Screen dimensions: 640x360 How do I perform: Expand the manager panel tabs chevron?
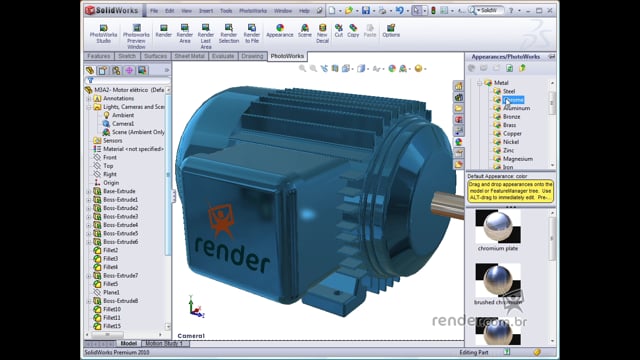pos(167,70)
